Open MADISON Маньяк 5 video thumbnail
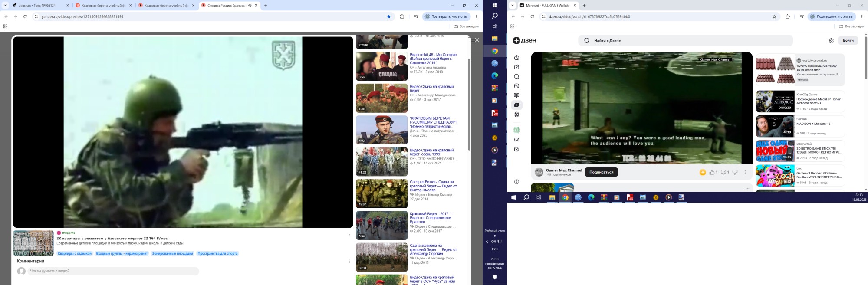This screenshot has height=285, width=868. pos(775,126)
